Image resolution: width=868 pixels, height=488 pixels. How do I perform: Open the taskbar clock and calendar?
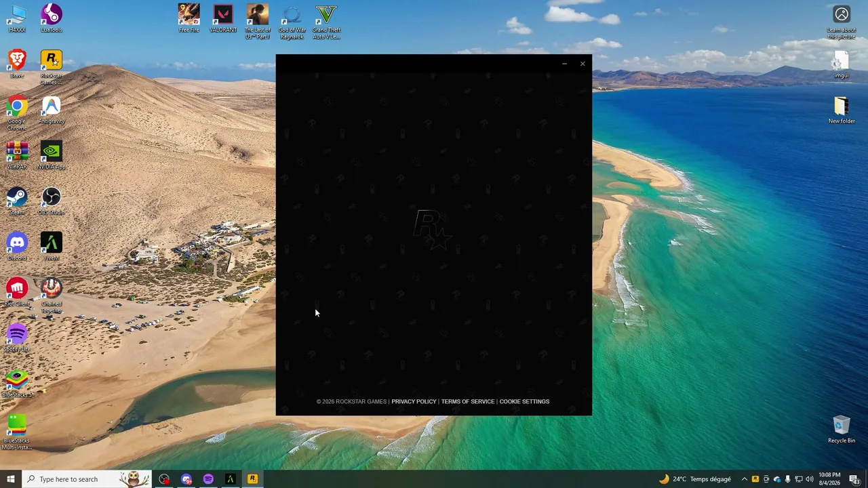coord(829,479)
